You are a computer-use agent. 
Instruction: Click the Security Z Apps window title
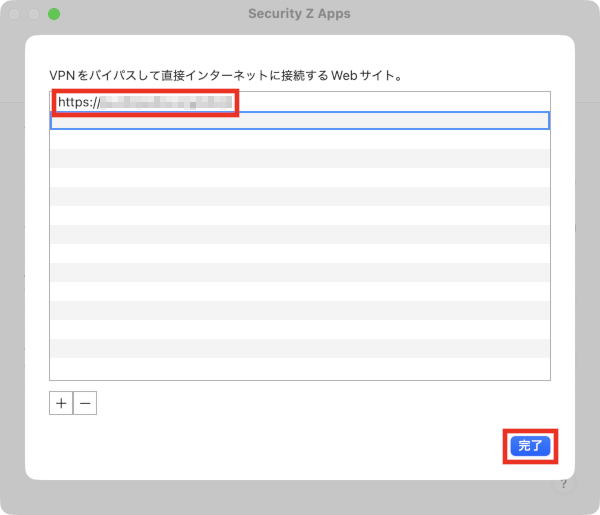299,14
